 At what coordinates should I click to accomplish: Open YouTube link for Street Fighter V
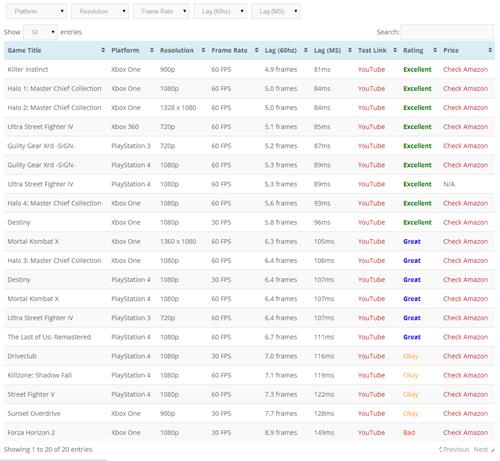tap(371, 394)
